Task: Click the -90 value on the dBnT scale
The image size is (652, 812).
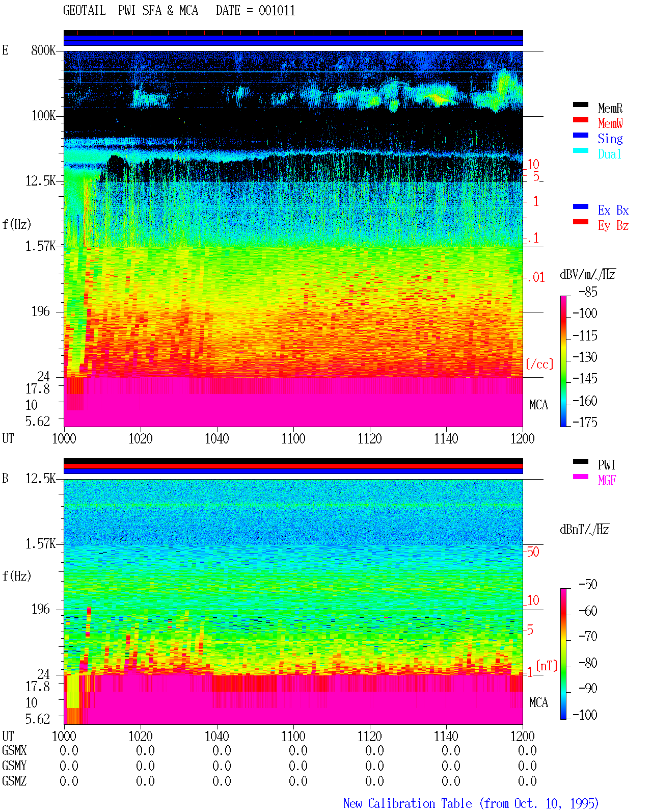Action: point(588,688)
